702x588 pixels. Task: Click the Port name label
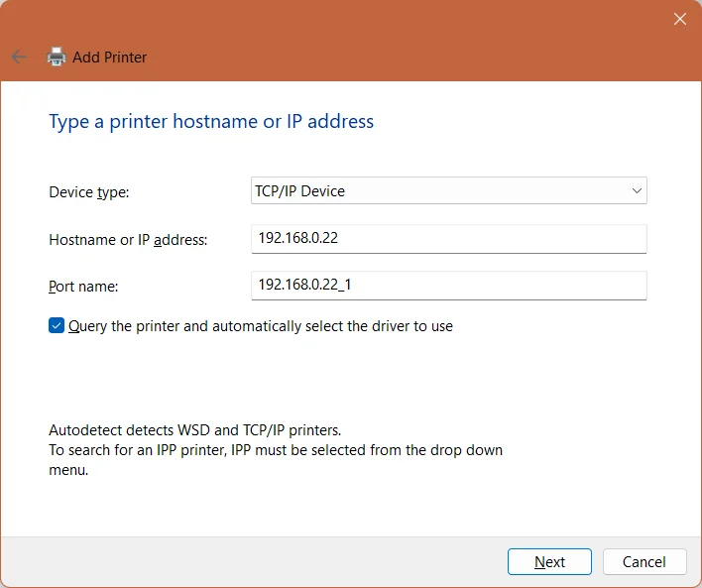click(83, 287)
